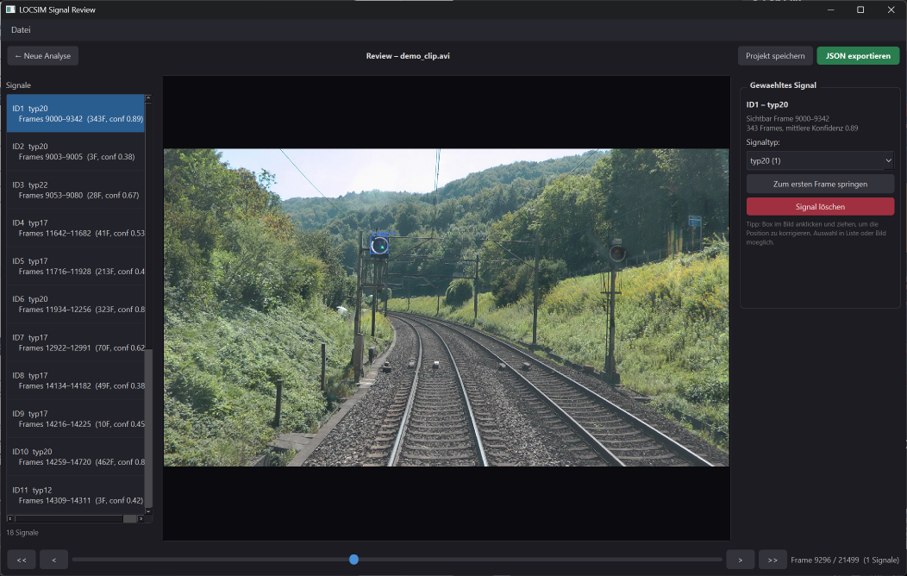Click the signal list scroll-up arrow
Image resolution: width=907 pixels, height=576 pixels.
tap(149, 98)
